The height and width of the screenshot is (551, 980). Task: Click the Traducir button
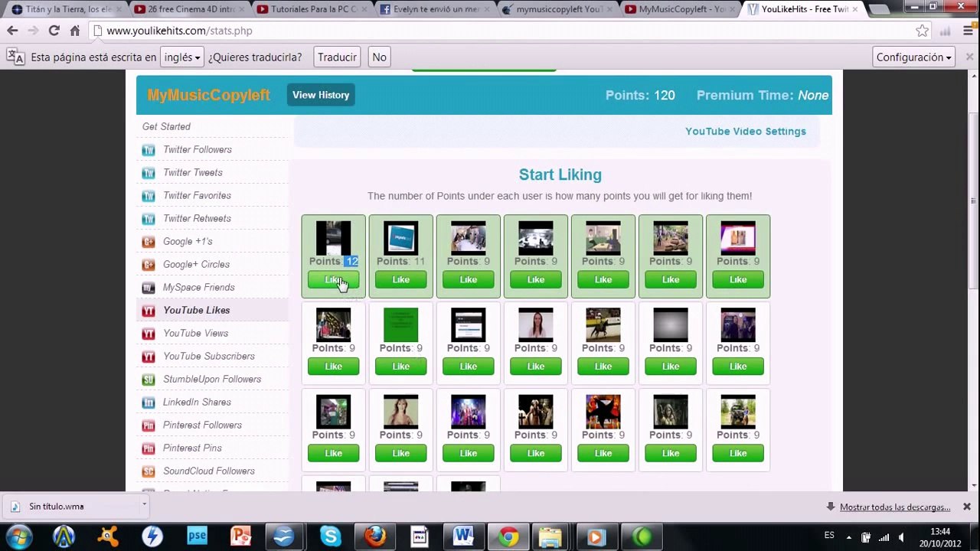click(337, 57)
